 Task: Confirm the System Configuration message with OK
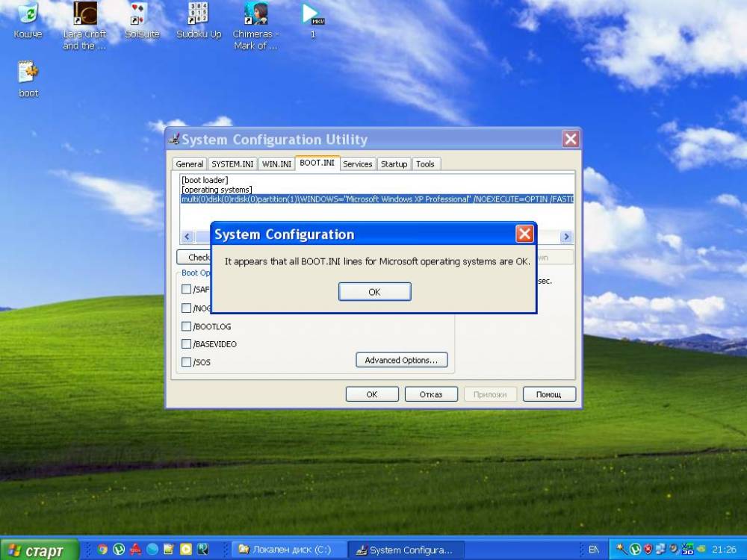coord(374,291)
